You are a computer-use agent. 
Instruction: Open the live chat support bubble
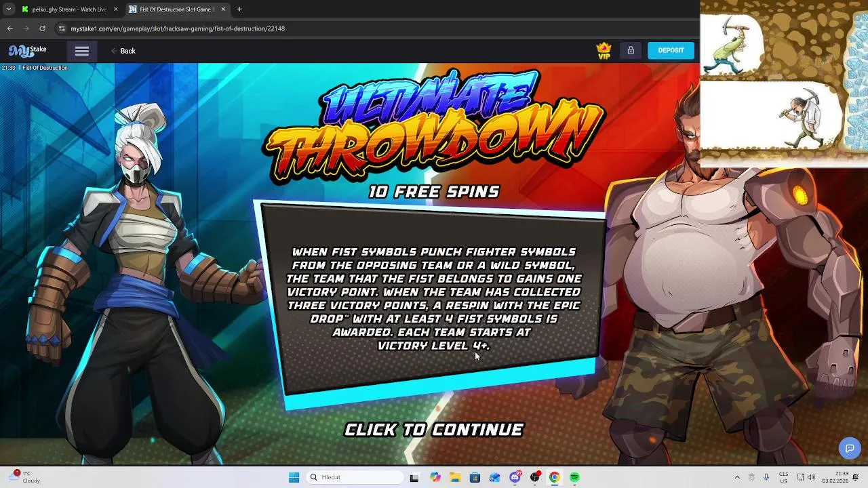pos(850,448)
